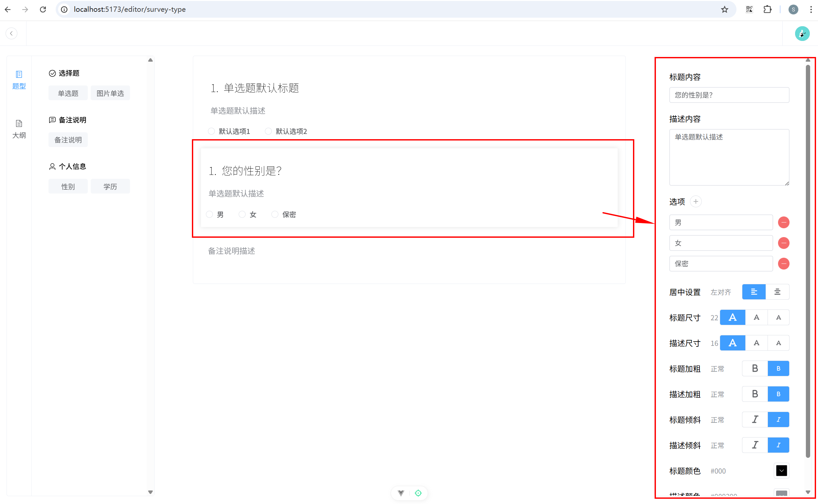
Task: Choose 默认选项2 radio button
Action: click(268, 131)
